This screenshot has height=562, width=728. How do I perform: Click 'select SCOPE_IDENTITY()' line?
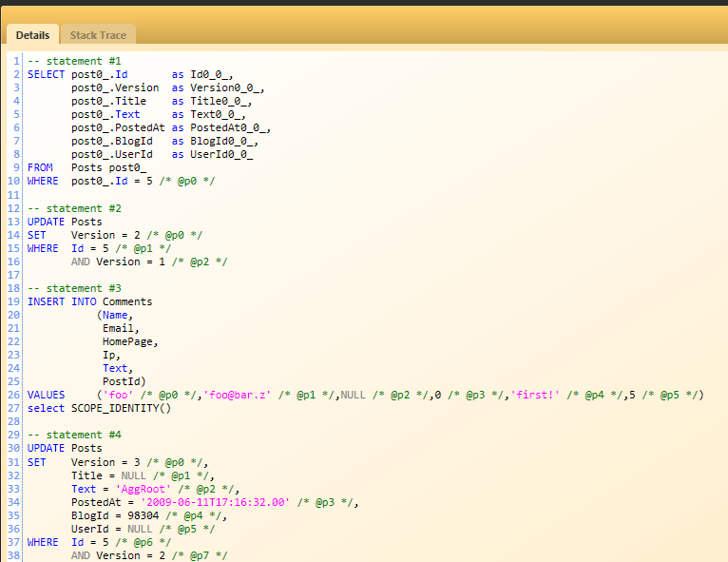[99, 408]
